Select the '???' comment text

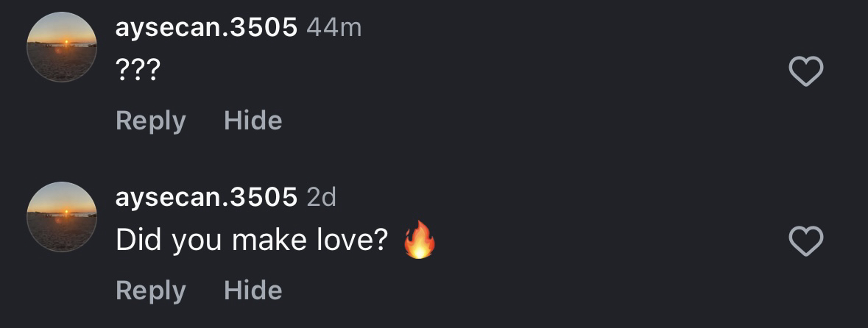(x=138, y=72)
